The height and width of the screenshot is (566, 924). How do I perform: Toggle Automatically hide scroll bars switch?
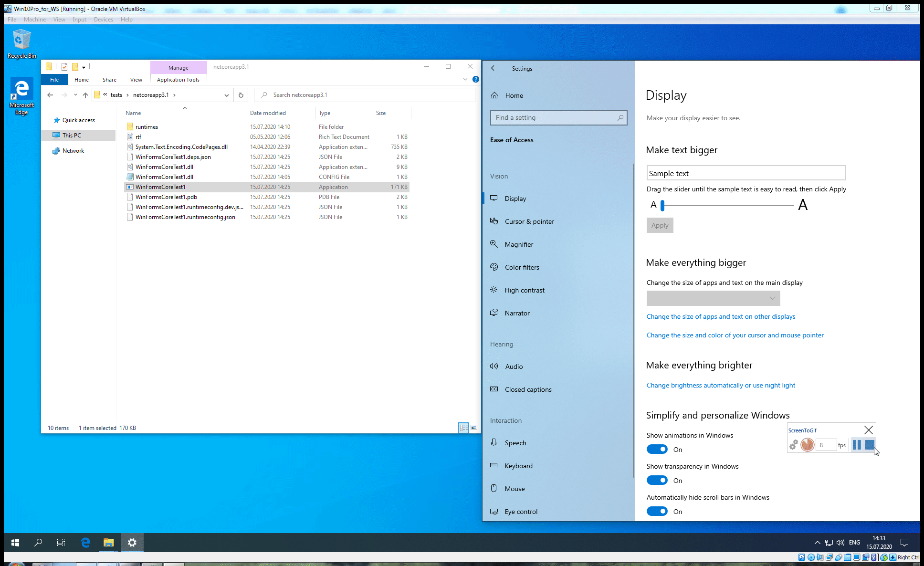point(657,512)
